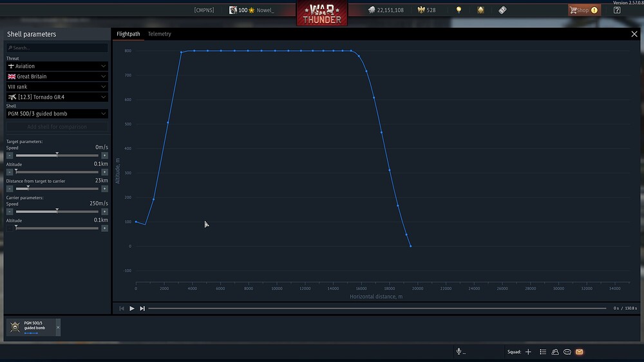Open the help question mark icon
Screen dimensions: 644x362
pyautogui.click(x=617, y=10)
